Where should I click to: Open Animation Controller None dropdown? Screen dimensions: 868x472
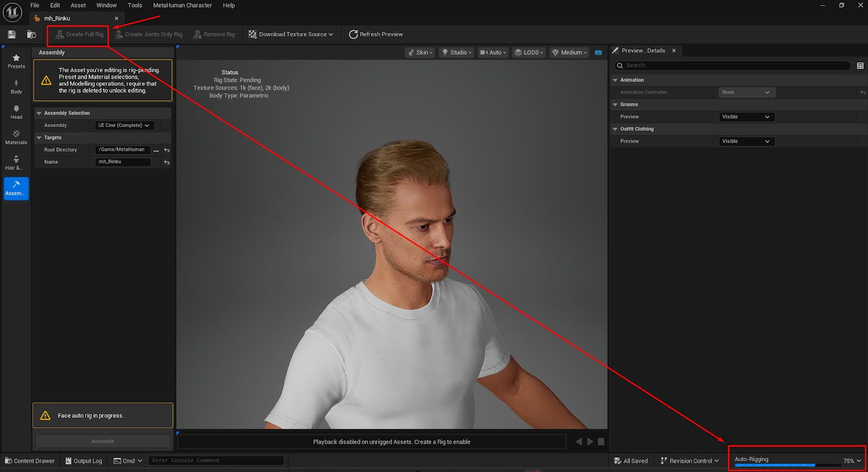click(746, 92)
